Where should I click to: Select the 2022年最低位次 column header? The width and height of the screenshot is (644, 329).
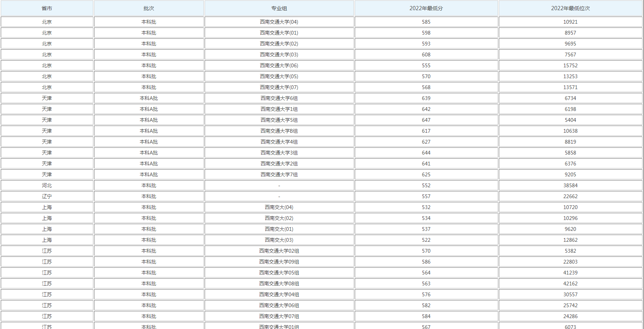click(570, 8)
